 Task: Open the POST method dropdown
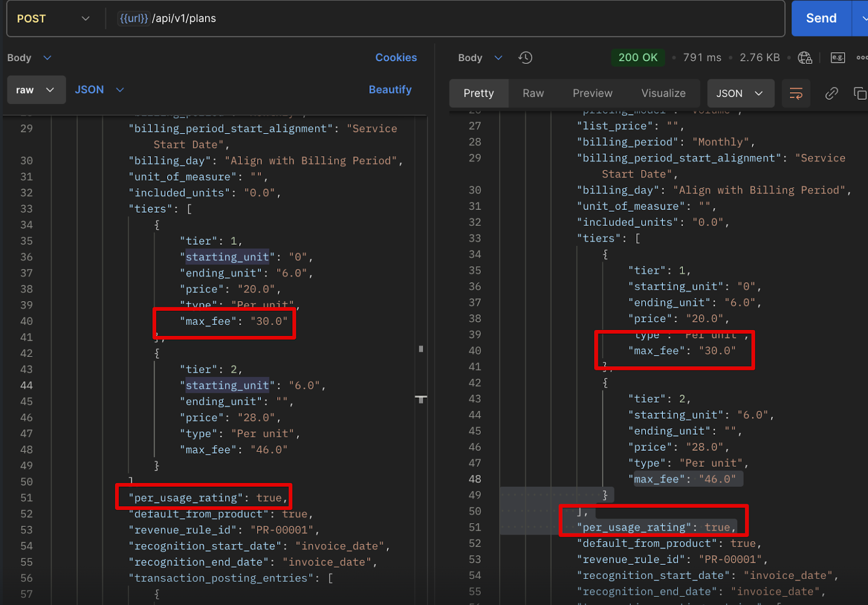click(53, 18)
